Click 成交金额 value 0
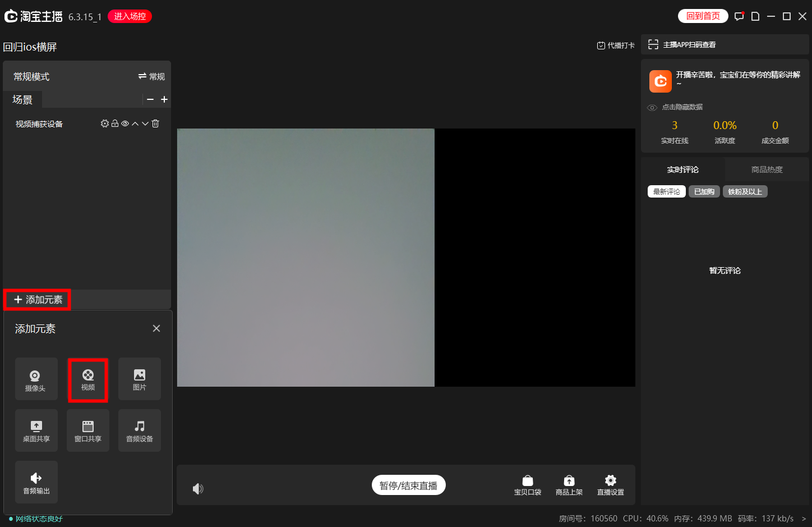 pos(776,125)
